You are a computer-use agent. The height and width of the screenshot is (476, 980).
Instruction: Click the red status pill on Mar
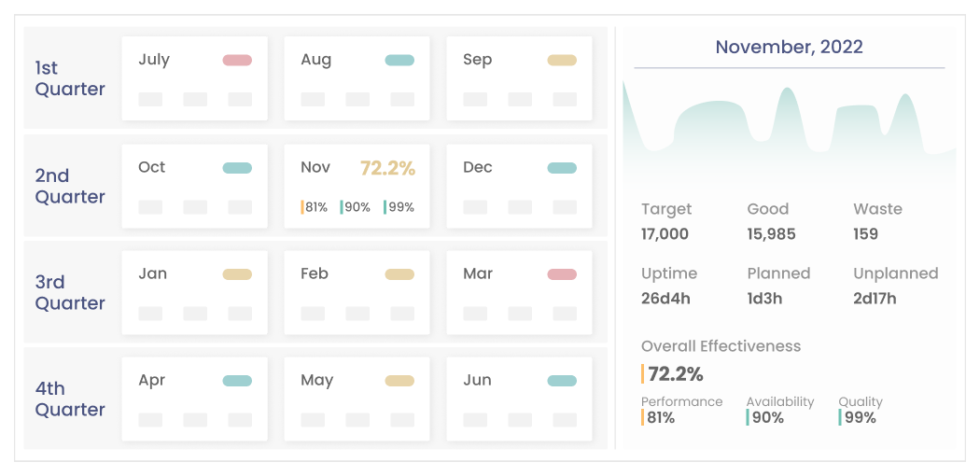click(x=562, y=274)
